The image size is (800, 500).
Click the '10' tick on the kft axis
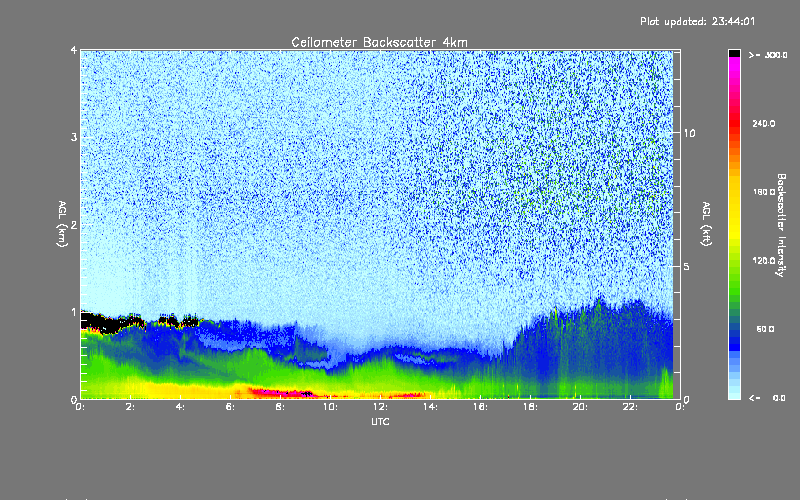pos(689,133)
